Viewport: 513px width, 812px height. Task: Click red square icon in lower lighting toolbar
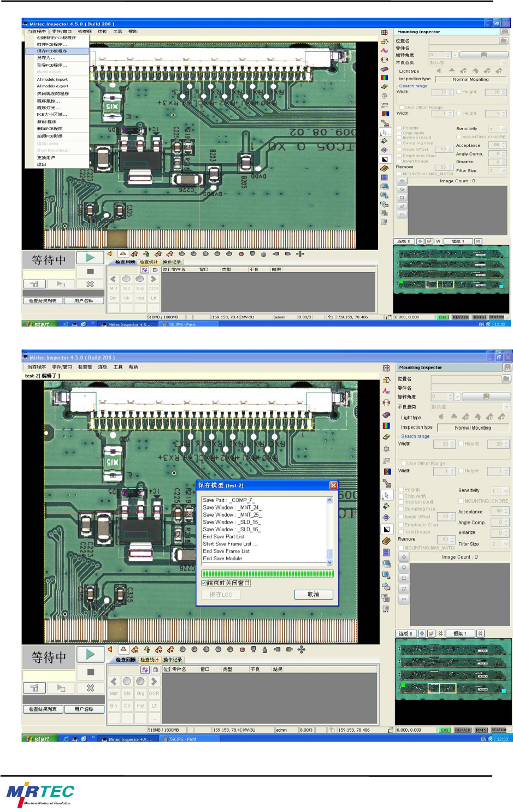click(x=242, y=649)
